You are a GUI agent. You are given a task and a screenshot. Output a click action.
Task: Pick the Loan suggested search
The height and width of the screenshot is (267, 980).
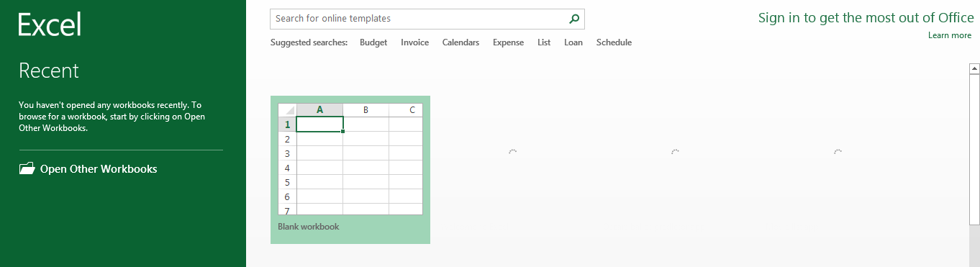(x=573, y=42)
